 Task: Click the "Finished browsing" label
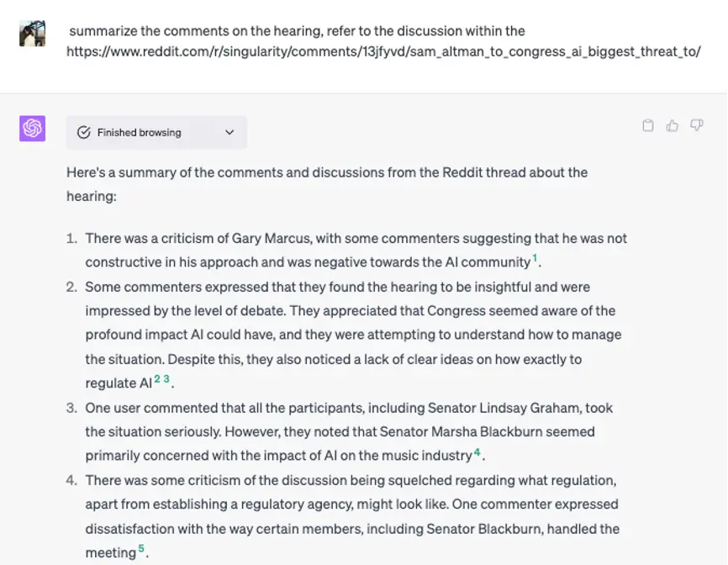(139, 133)
